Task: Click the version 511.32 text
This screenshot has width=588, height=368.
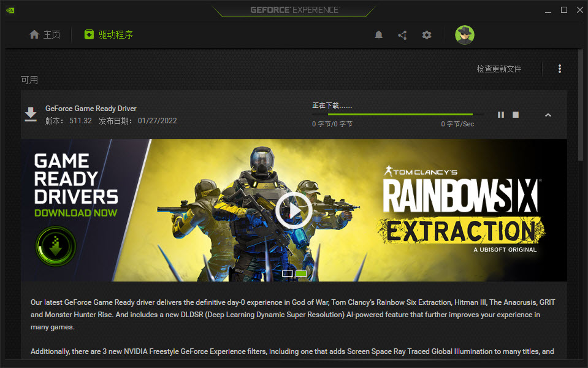Action: pos(80,121)
